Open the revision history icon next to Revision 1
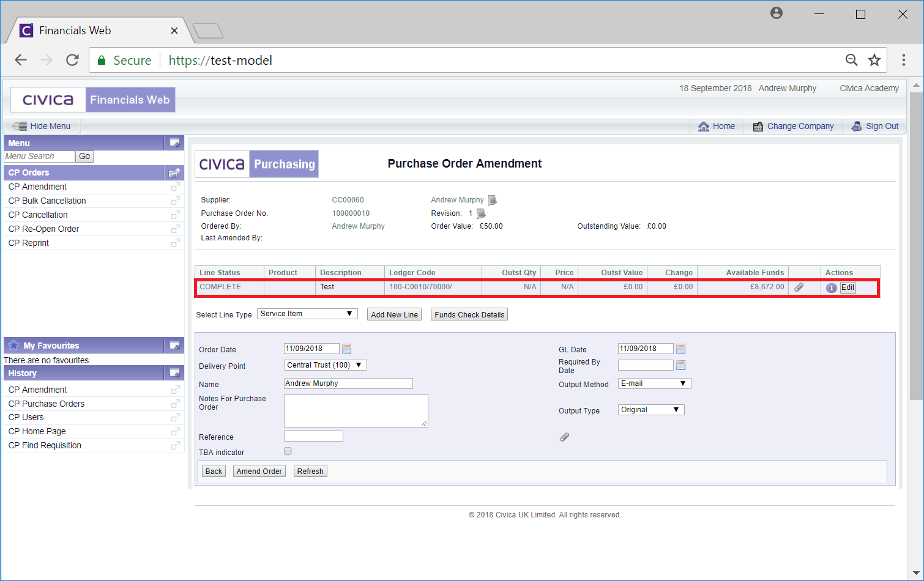 pos(481,213)
